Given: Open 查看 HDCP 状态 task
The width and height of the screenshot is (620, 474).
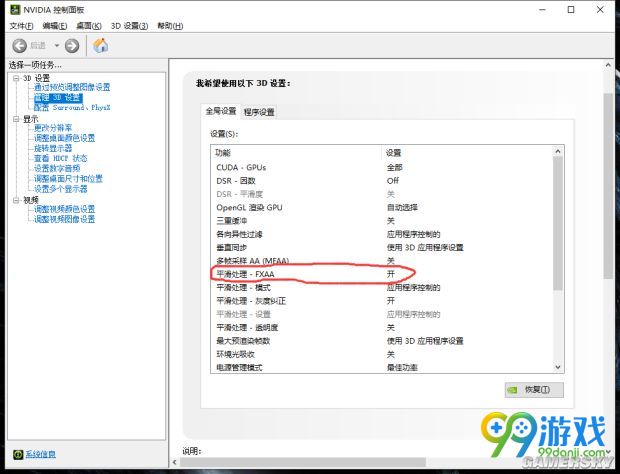Looking at the screenshot, I should click(x=60, y=158).
